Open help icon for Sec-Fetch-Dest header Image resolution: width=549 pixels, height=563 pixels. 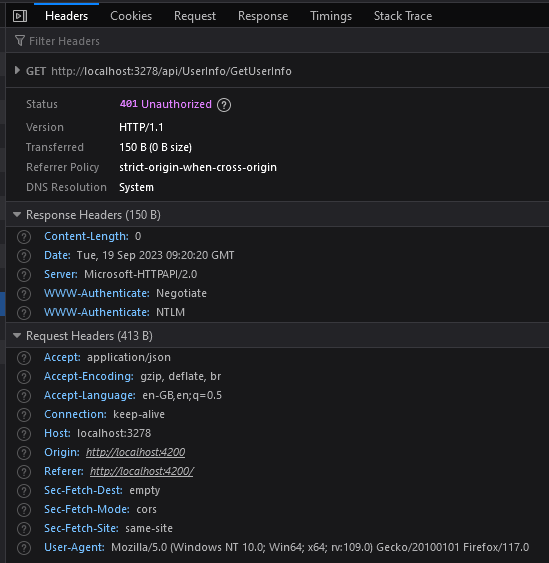click(24, 491)
